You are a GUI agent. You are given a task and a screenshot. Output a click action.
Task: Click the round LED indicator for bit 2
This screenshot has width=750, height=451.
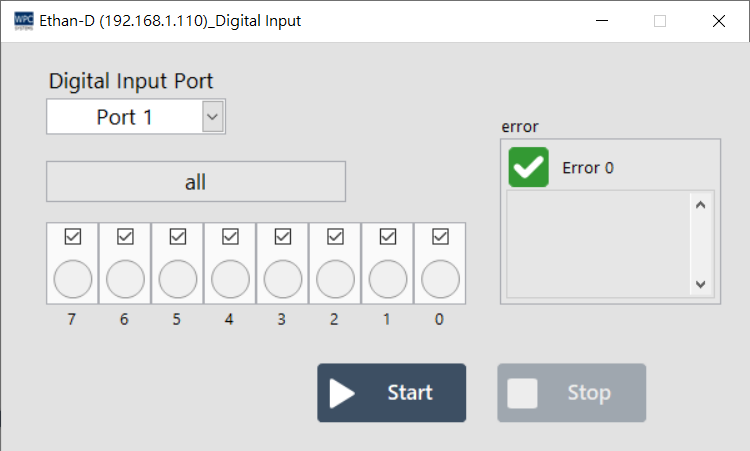point(335,278)
